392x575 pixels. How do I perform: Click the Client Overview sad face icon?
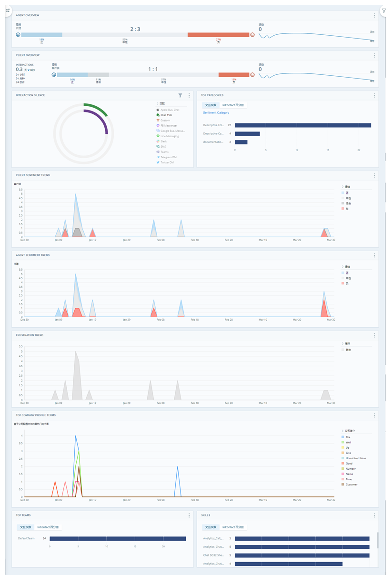coord(252,75)
